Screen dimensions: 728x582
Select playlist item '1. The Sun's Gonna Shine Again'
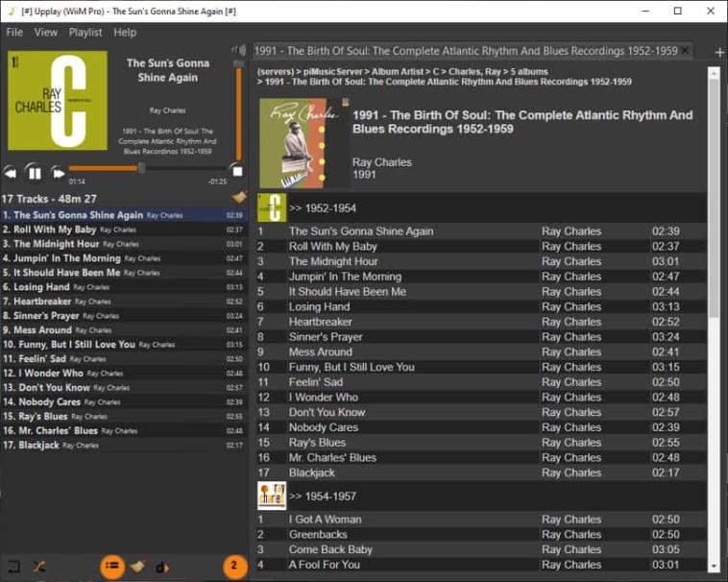(x=123, y=215)
